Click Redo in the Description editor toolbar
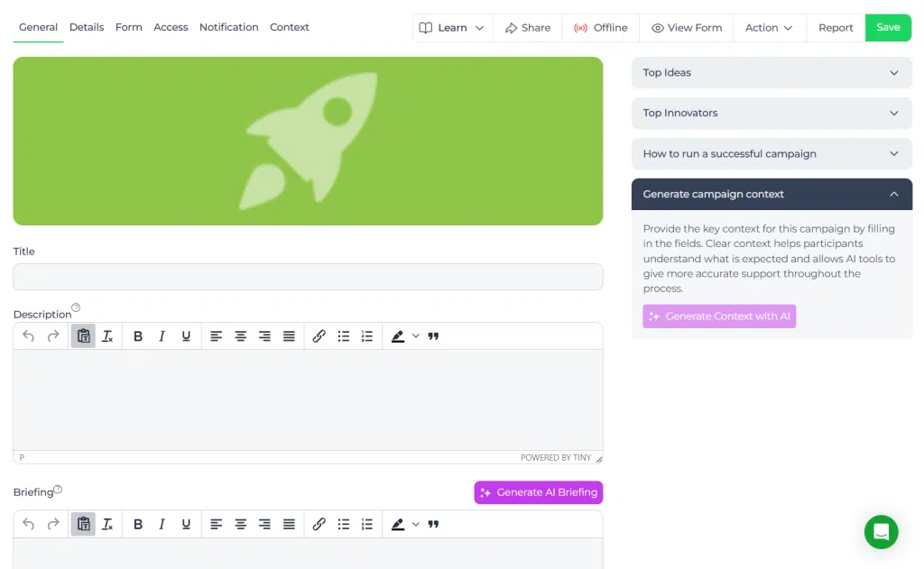 (53, 336)
